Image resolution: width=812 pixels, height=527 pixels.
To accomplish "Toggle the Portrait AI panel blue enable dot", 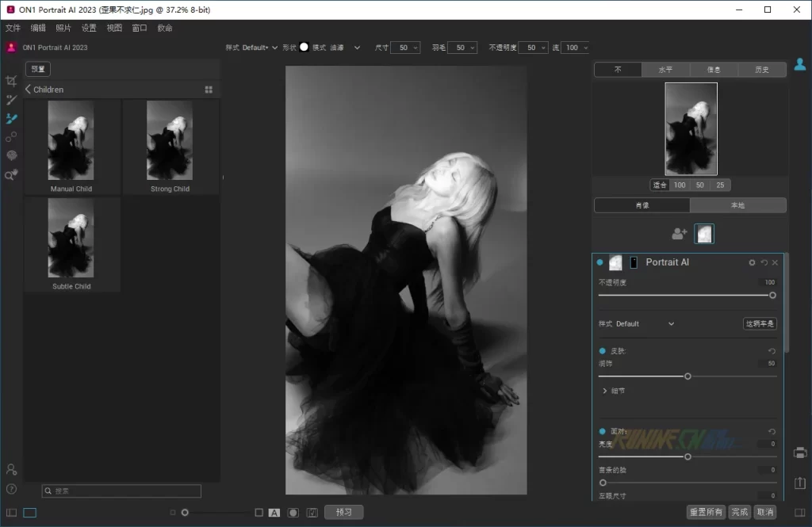I will point(600,262).
